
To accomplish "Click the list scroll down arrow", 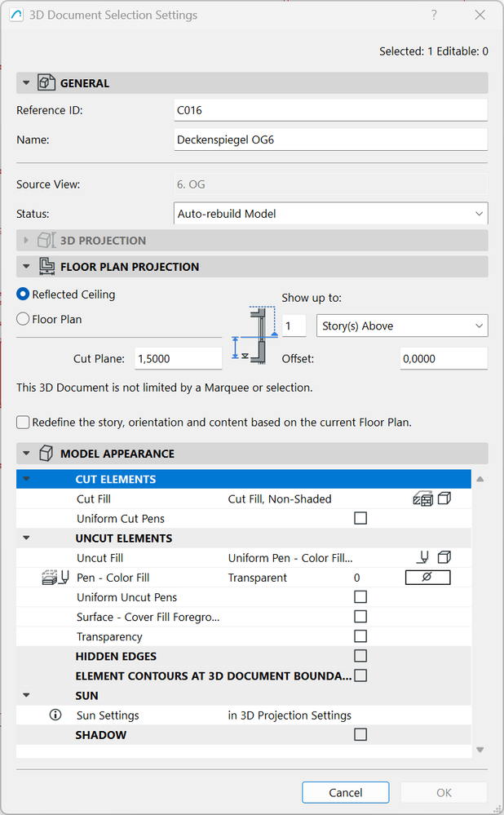I will (x=480, y=750).
